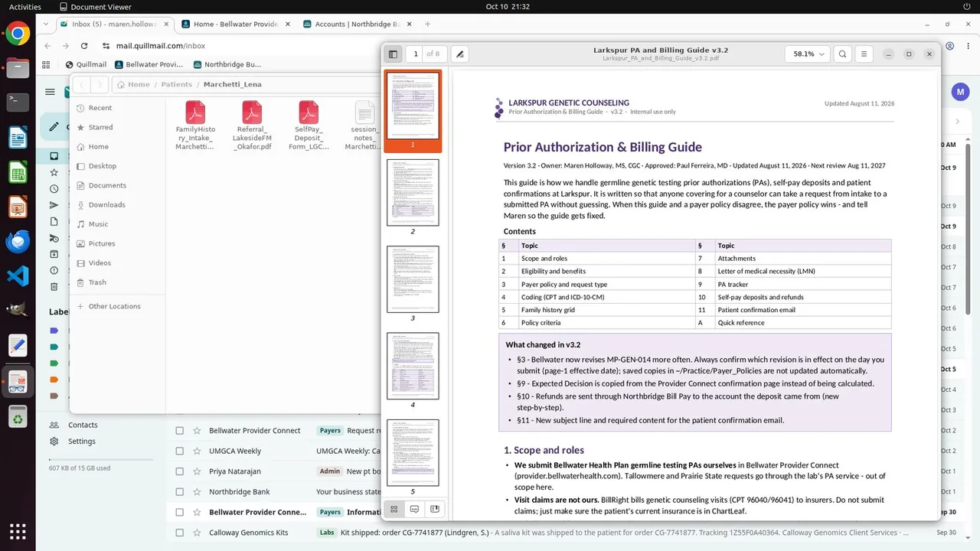Open Thunderbird from the dock
Viewport: 980px width, 551px height.
tap(18, 241)
